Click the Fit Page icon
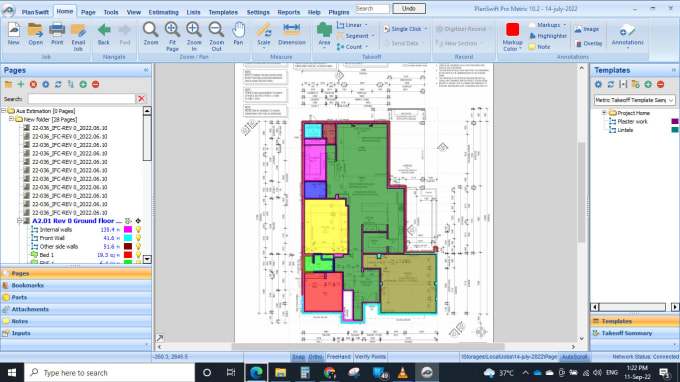The height and width of the screenshot is (382, 680). click(x=172, y=37)
